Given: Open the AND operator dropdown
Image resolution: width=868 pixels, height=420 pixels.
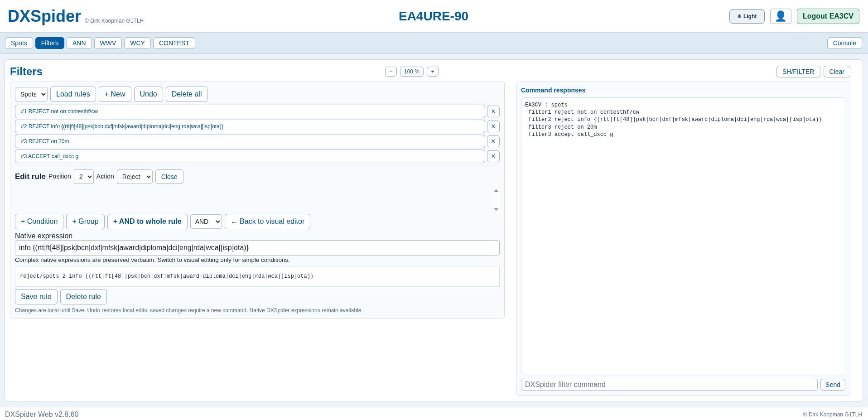Looking at the screenshot, I should [206, 222].
